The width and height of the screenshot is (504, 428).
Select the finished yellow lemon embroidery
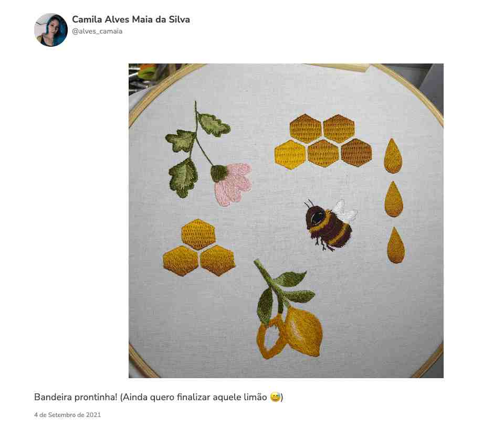point(304,331)
